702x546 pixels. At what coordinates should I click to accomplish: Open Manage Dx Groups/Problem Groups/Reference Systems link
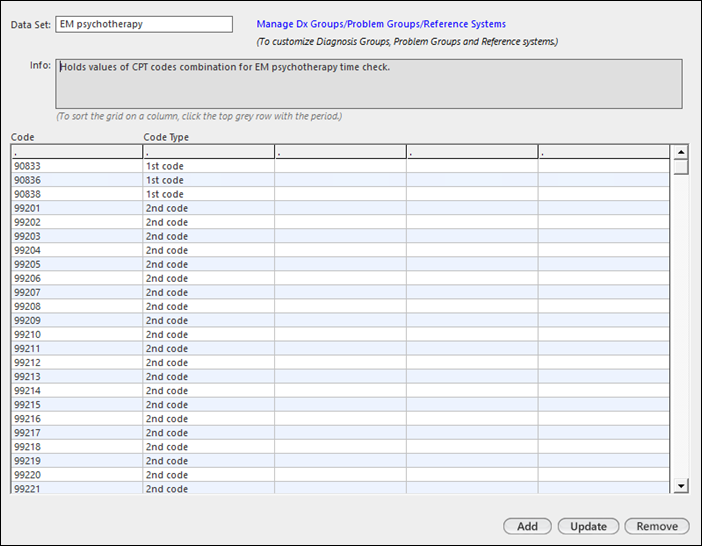[381, 24]
